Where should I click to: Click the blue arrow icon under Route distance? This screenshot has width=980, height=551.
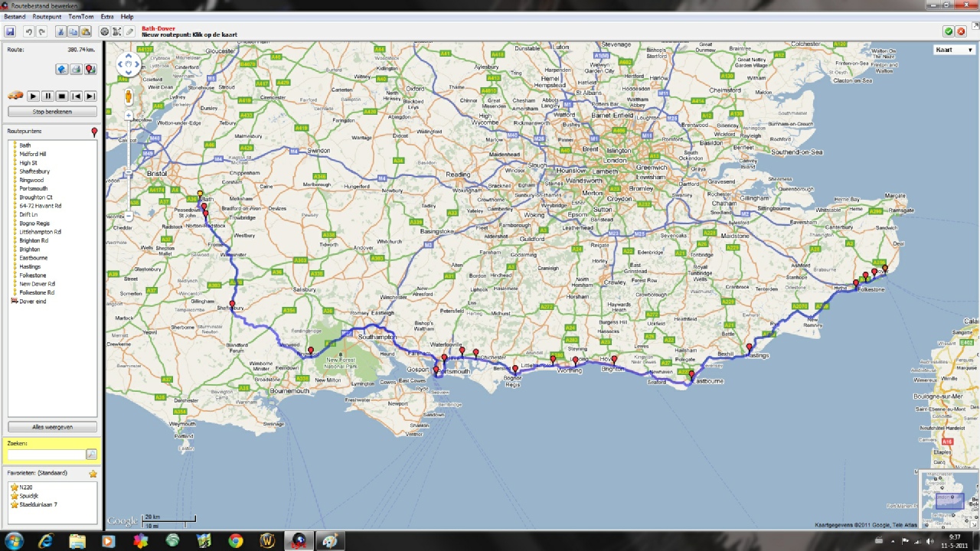point(61,70)
